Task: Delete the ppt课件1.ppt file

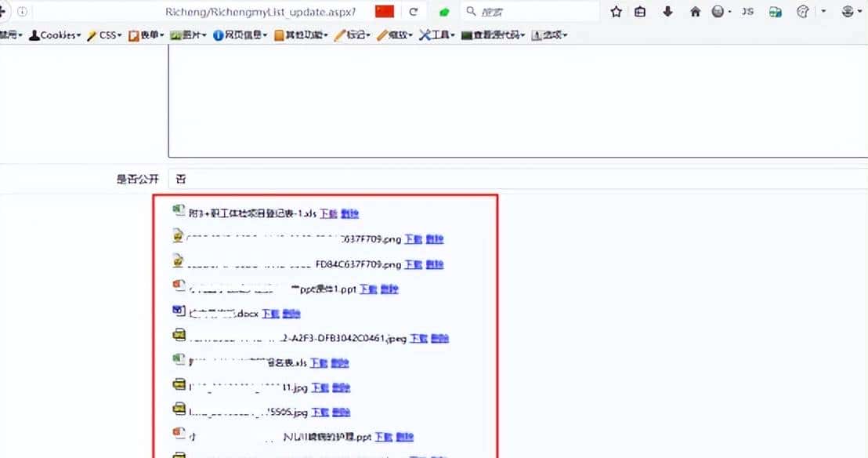Action: 389,289
